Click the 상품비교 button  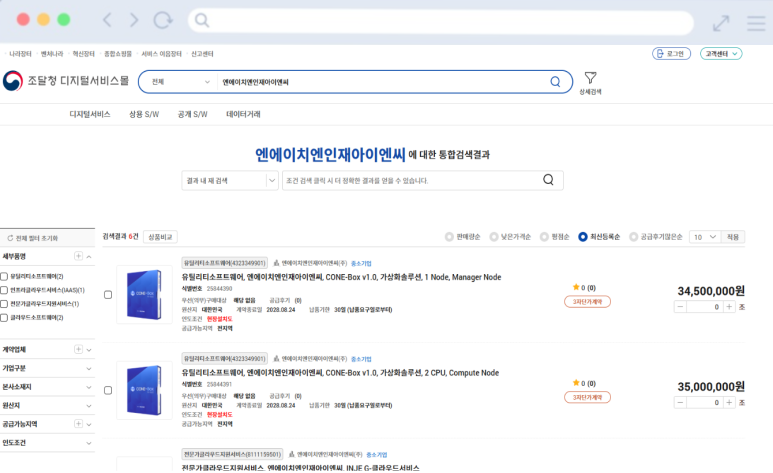160,237
